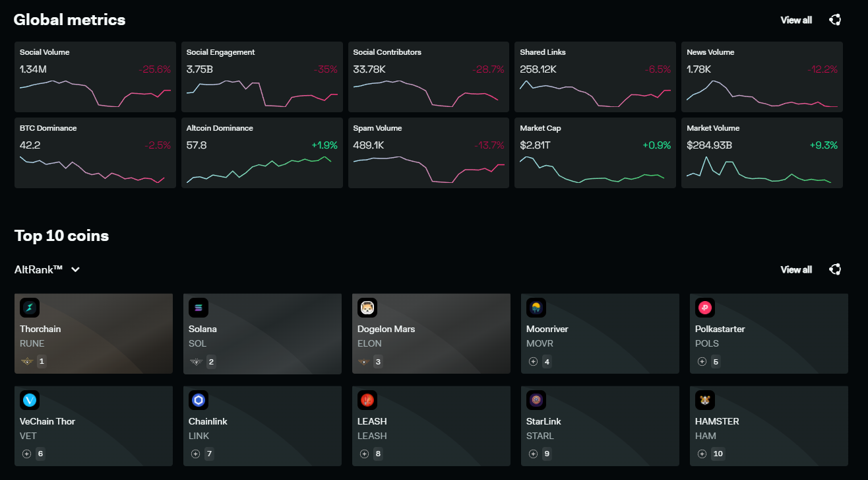Click the Dogelon Mars coin name
Image resolution: width=868 pixels, height=480 pixels.
coord(386,329)
